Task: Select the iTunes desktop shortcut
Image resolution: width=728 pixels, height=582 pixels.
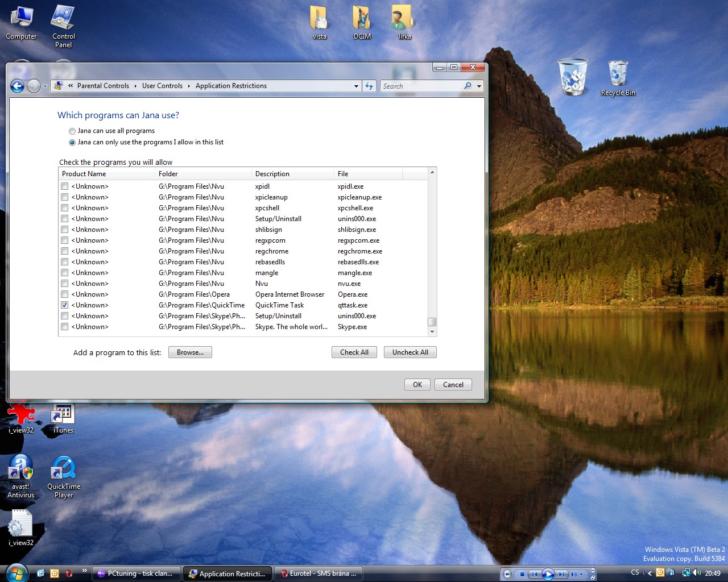Action: [63, 418]
